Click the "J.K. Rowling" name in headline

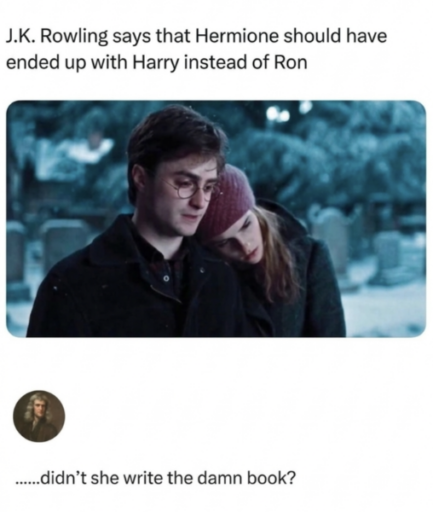click(x=56, y=37)
